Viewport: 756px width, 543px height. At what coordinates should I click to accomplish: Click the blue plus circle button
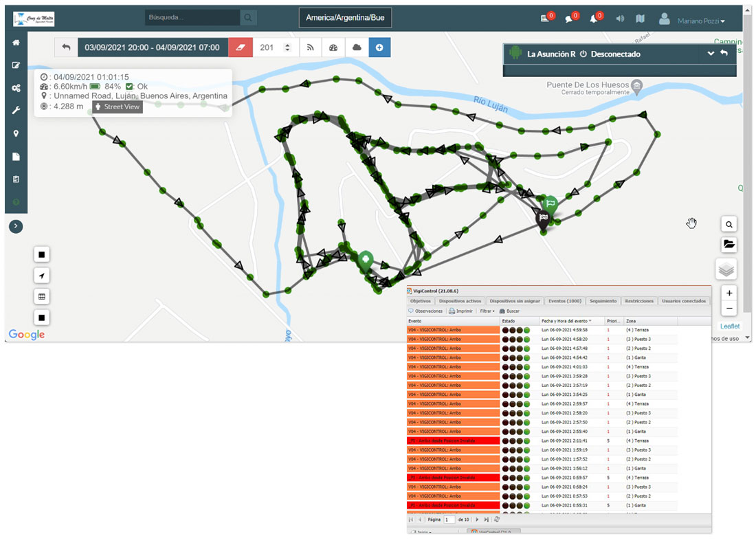click(379, 47)
